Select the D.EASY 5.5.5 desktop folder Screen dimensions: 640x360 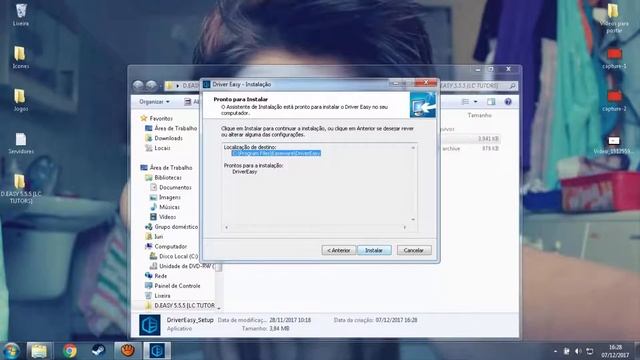pyautogui.click(x=20, y=189)
